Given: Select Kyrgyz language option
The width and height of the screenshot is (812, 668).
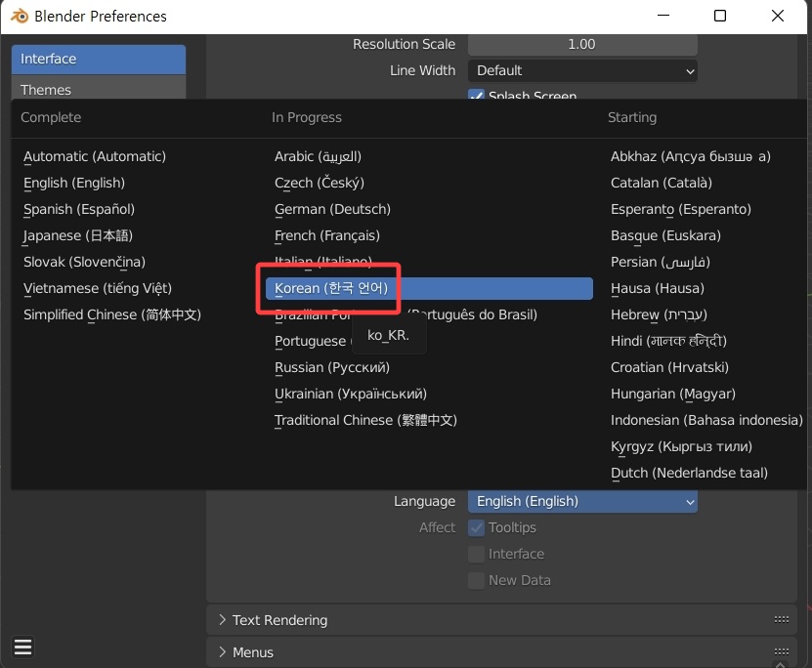Looking at the screenshot, I should coord(681,446).
